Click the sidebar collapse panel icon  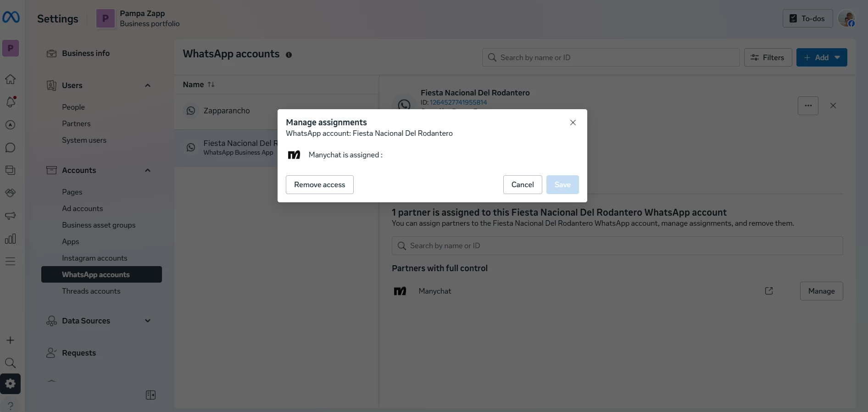pyautogui.click(x=150, y=395)
